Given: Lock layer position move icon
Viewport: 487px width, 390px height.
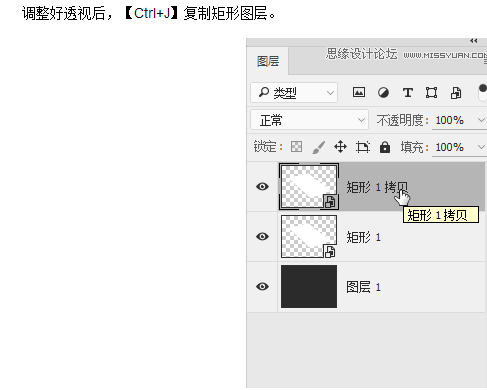Looking at the screenshot, I should tap(340, 147).
